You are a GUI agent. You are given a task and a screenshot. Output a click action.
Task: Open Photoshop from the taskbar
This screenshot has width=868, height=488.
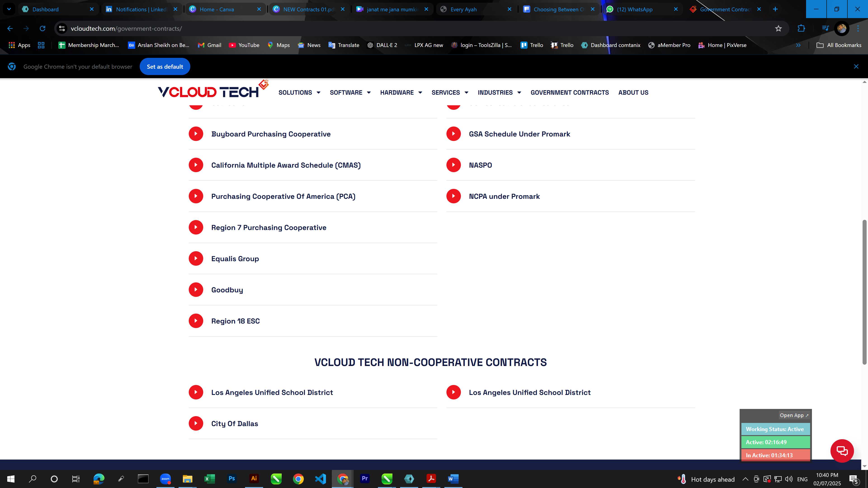[x=232, y=479]
